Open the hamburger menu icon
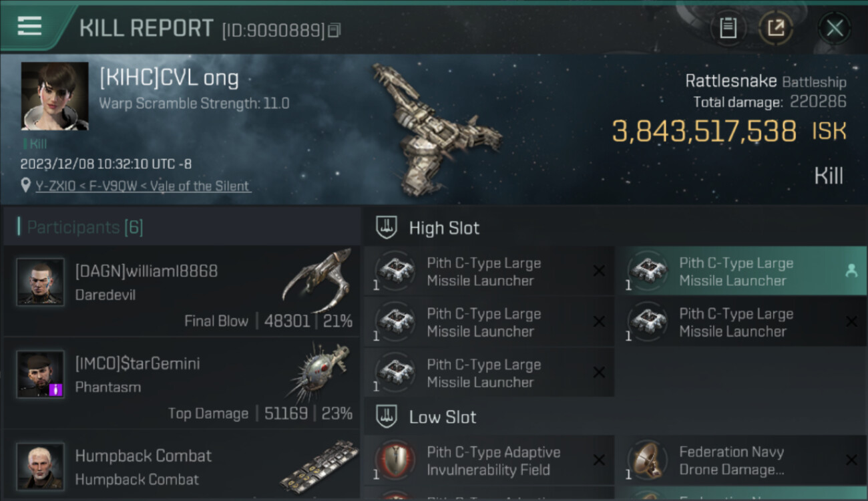Image resolution: width=868 pixels, height=501 pixels. point(29,26)
